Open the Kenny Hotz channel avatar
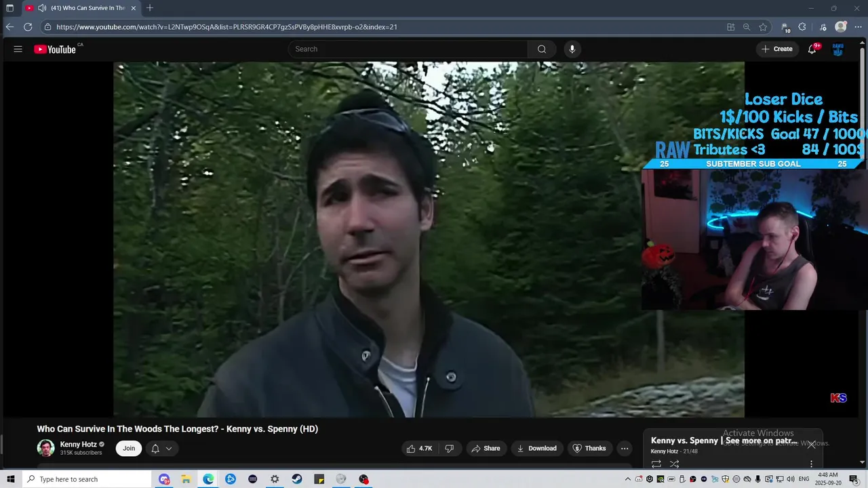 click(45, 448)
